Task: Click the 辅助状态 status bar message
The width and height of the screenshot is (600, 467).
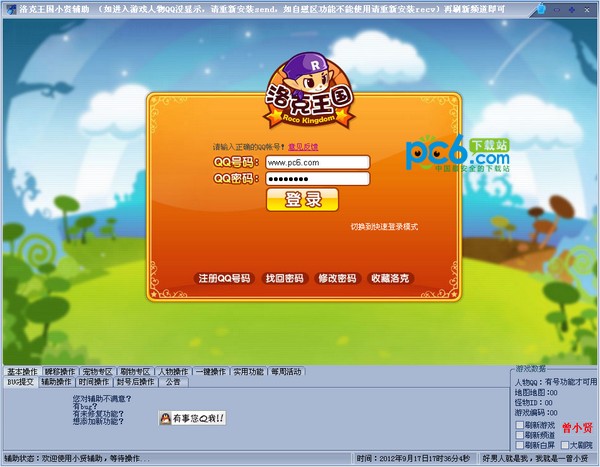Action: [x=78, y=458]
